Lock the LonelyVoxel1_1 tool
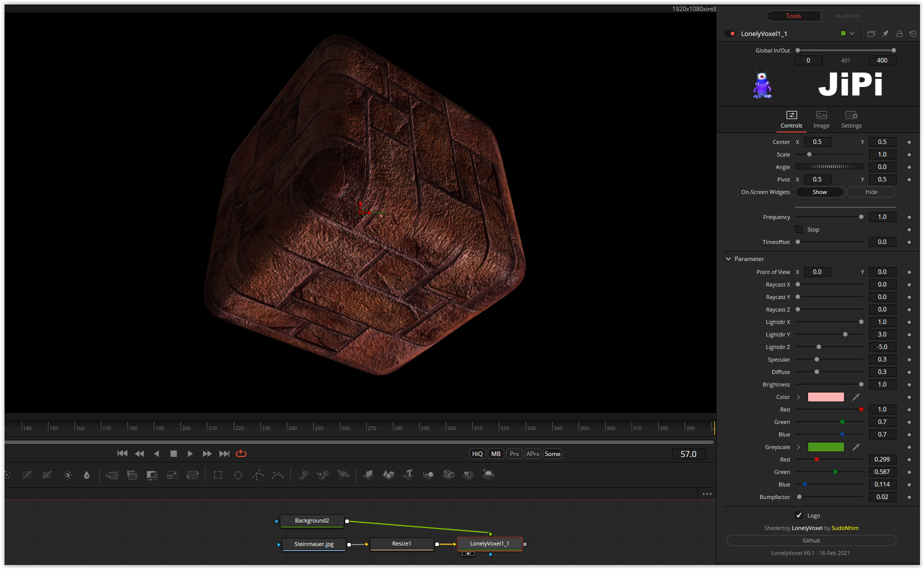The image size is (924, 569). tap(899, 33)
